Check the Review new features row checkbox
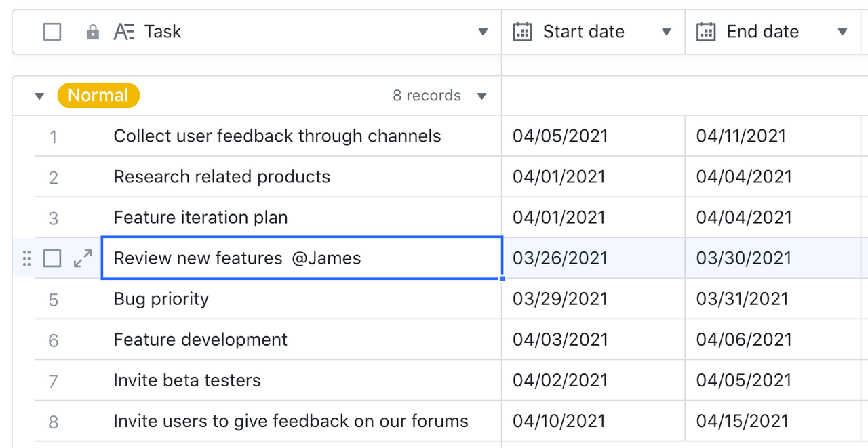 52,258
